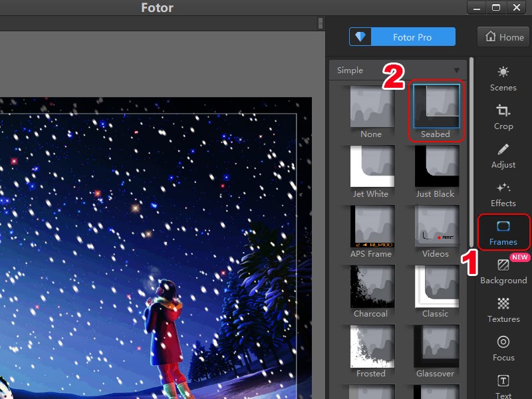The image size is (532, 399).
Task: Open the Focus tool
Action: tap(503, 348)
